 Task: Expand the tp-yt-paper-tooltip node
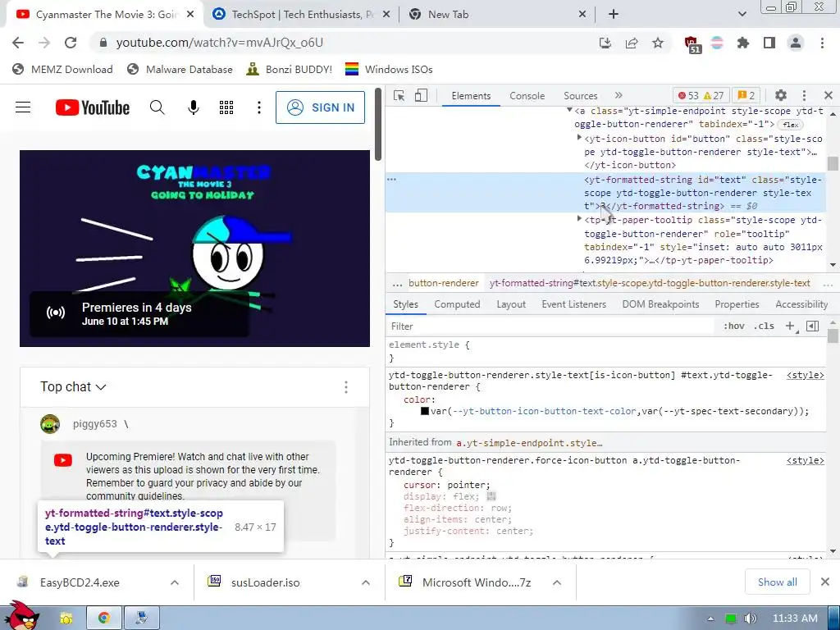pyautogui.click(x=579, y=219)
